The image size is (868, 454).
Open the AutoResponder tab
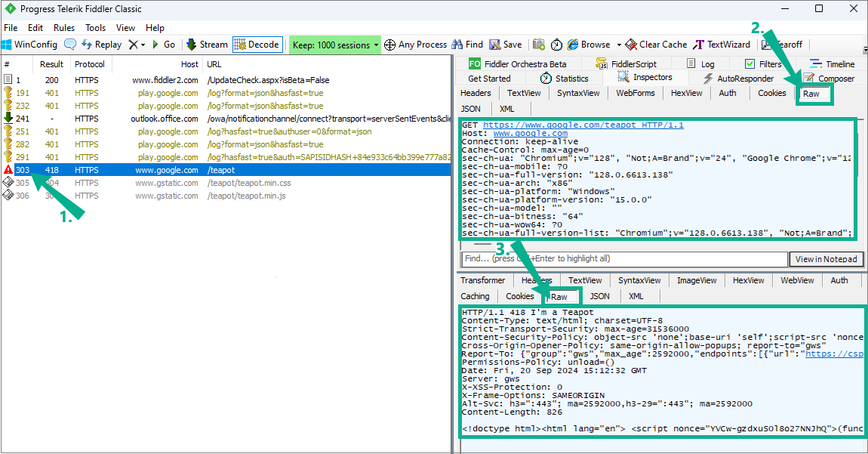tap(738, 78)
